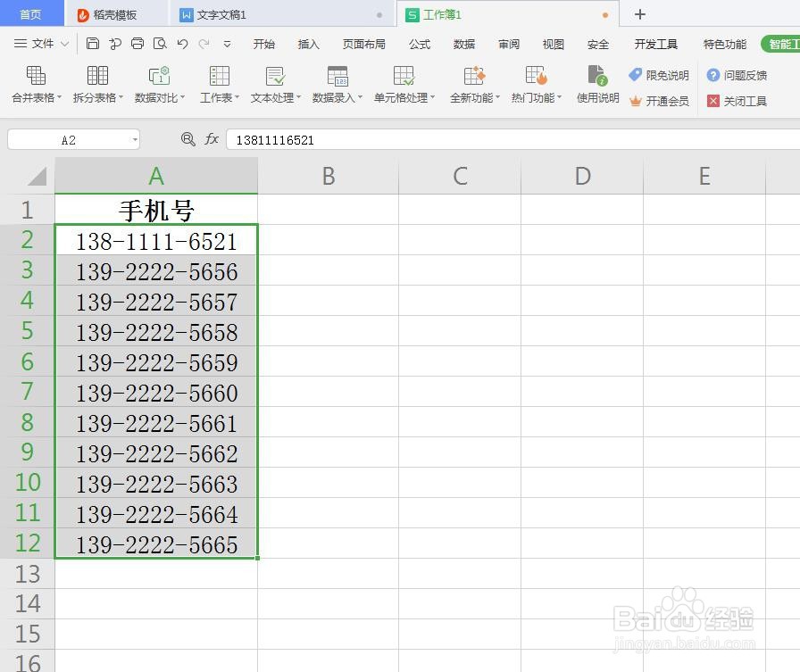The image size is (800, 672).
Task: Open the 文本处理 text processing tool
Action: [276, 85]
